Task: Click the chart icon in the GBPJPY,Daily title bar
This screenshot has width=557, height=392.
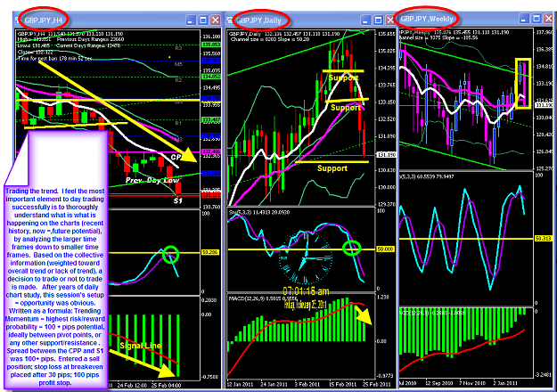Action: (230, 20)
